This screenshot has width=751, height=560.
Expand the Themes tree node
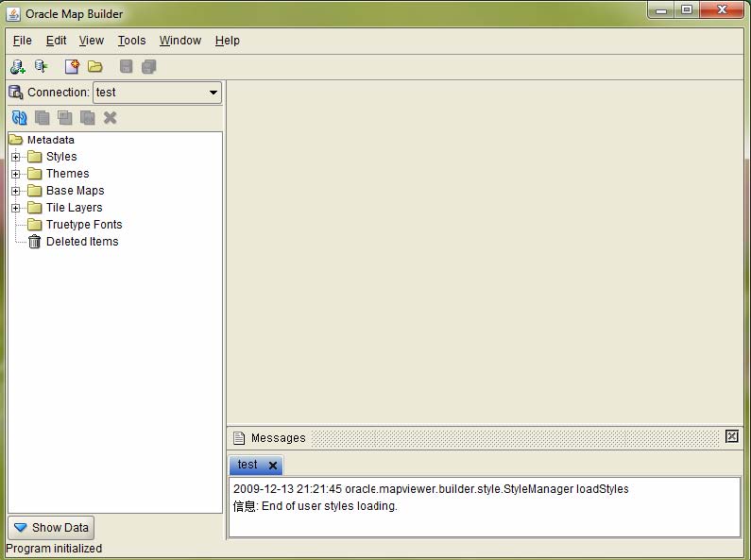pyautogui.click(x=16, y=174)
